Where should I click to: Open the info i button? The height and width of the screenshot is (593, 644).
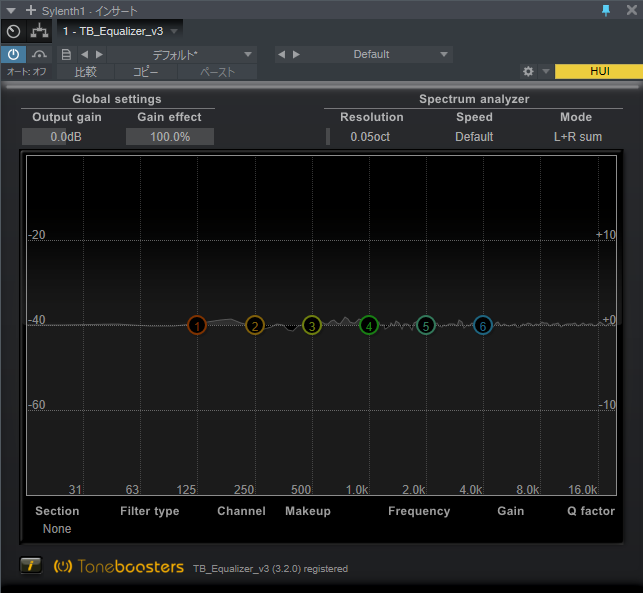coord(31,565)
